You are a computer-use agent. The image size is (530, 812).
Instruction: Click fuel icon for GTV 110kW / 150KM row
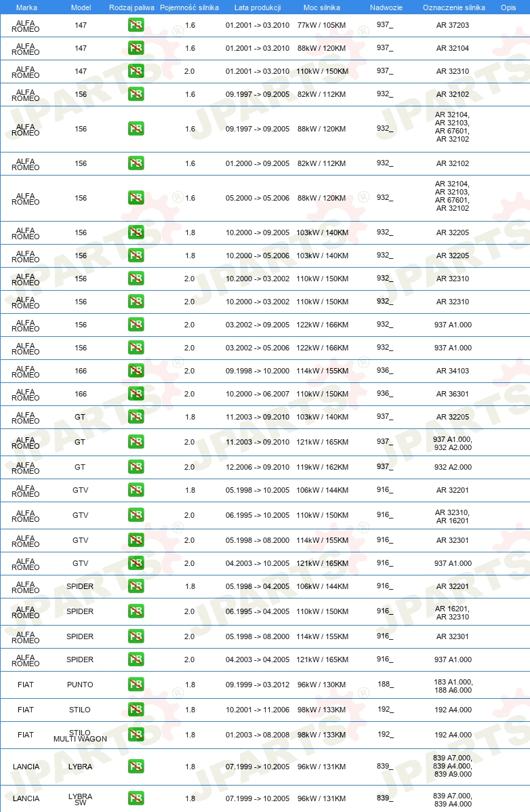pos(136,515)
